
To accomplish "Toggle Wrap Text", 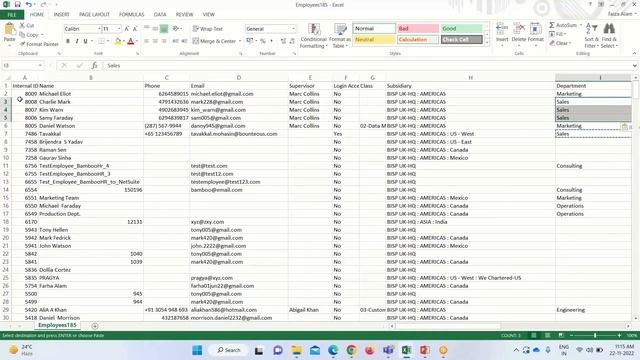I will click(208, 29).
